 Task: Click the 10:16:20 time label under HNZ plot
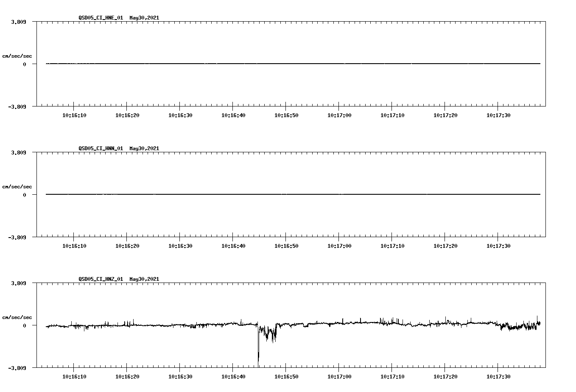pos(127,377)
